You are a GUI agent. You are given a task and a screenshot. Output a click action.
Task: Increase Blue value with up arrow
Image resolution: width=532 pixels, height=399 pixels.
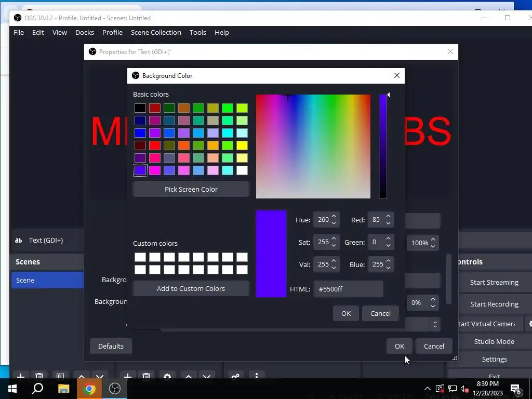[x=389, y=261]
